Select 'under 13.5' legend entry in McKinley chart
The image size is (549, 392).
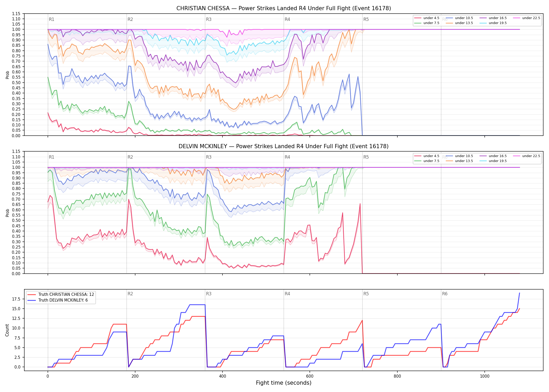(x=459, y=161)
